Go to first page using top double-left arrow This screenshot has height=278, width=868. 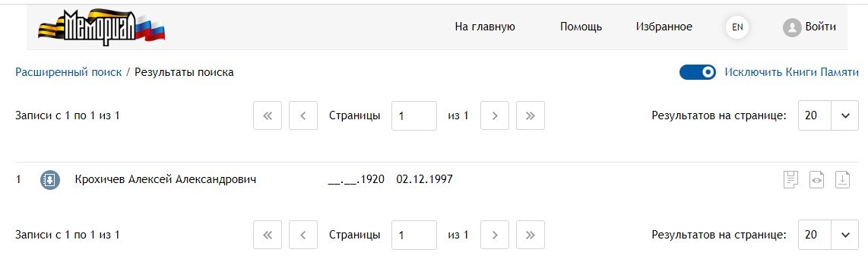click(268, 116)
